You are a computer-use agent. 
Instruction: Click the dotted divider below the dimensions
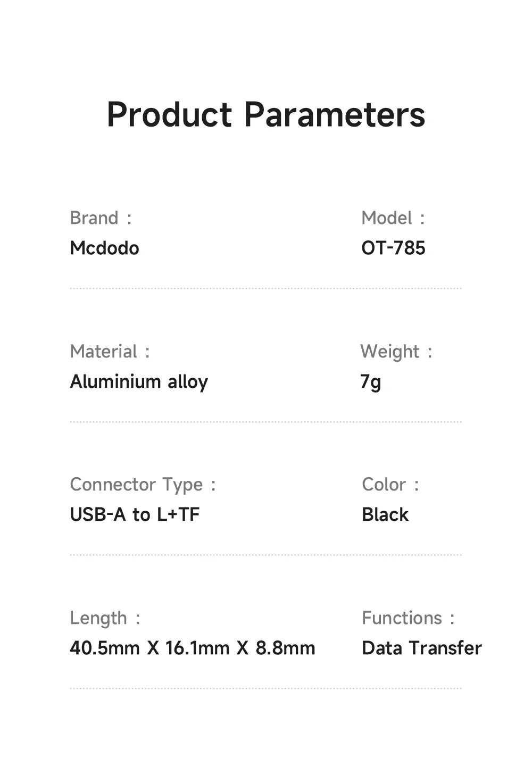[265, 688]
